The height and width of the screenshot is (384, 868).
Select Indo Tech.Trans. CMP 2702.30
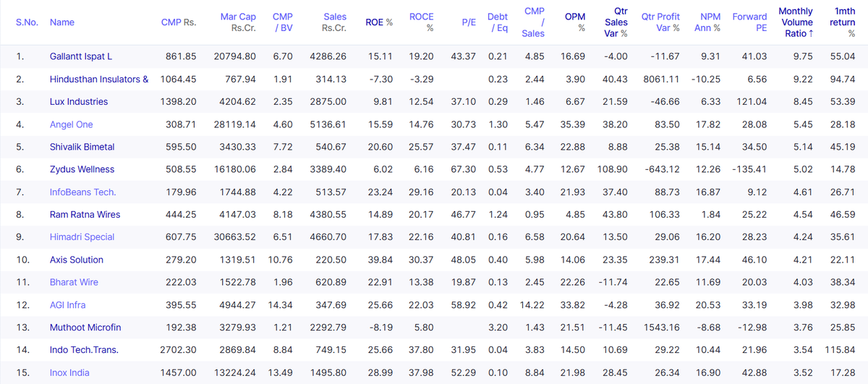179,350
